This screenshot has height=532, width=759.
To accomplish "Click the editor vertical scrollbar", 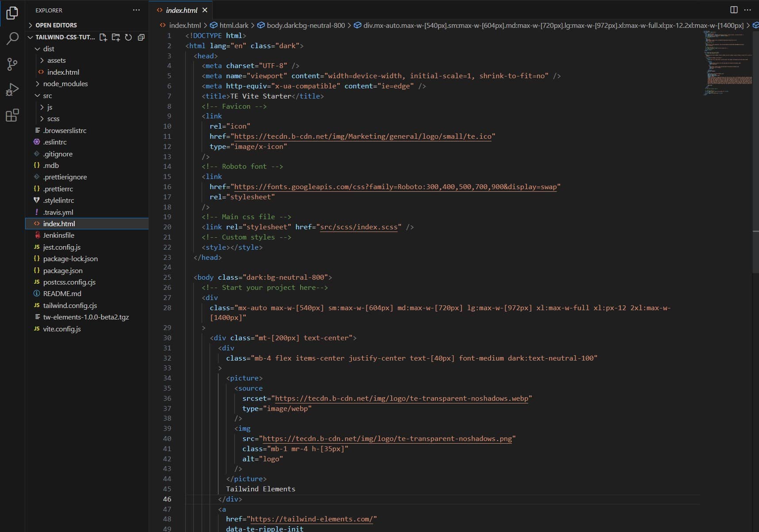I will (755, 152).
